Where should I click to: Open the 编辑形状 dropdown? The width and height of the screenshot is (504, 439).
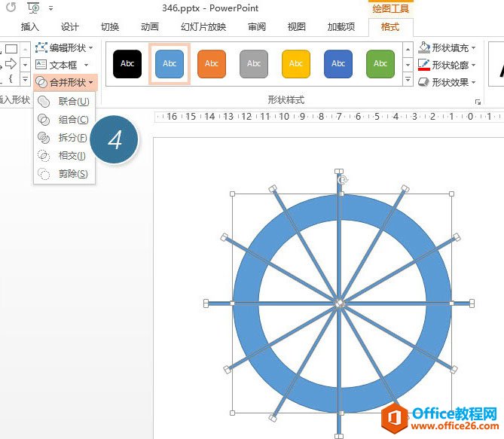(64, 48)
